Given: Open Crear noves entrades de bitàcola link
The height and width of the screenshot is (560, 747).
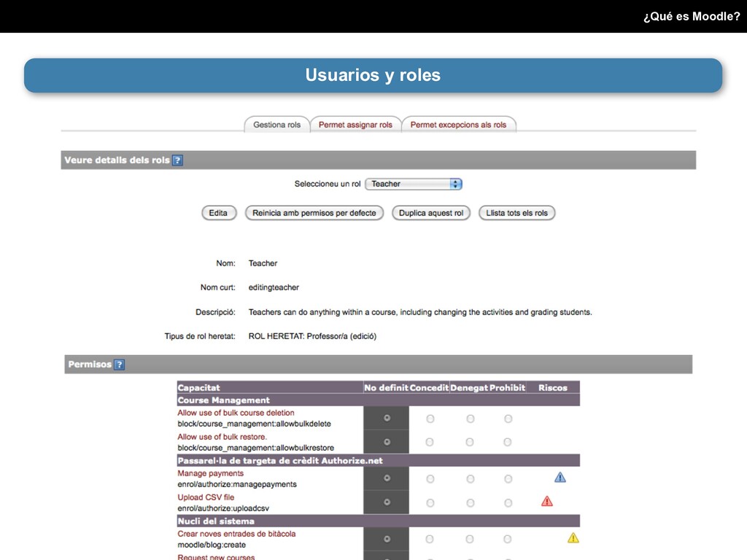Looking at the screenshot, I should [x=236, y=534].
